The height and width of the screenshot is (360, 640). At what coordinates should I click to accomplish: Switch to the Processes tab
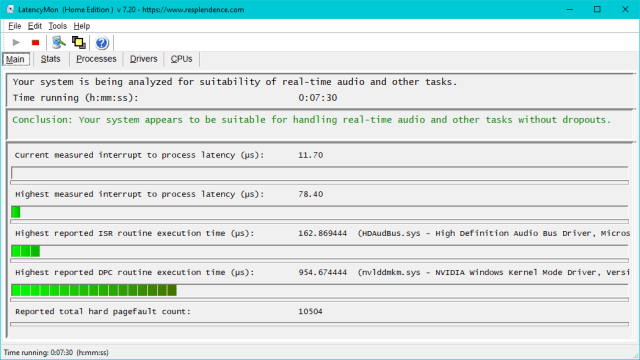[96, 59]
